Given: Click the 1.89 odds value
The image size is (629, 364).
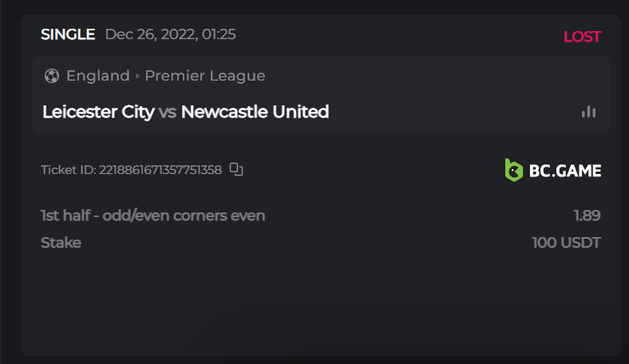Looking at the screenshot, I should tap(587, 216).
